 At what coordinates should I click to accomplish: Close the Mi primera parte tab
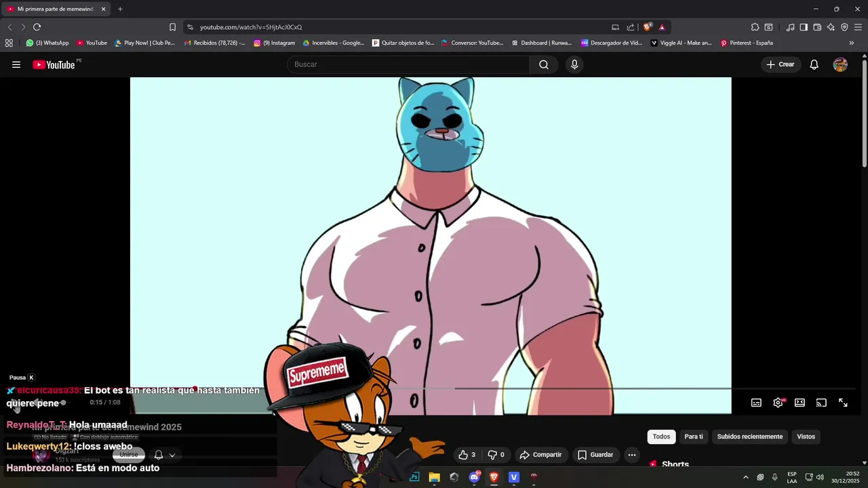(x=103, y=9)
